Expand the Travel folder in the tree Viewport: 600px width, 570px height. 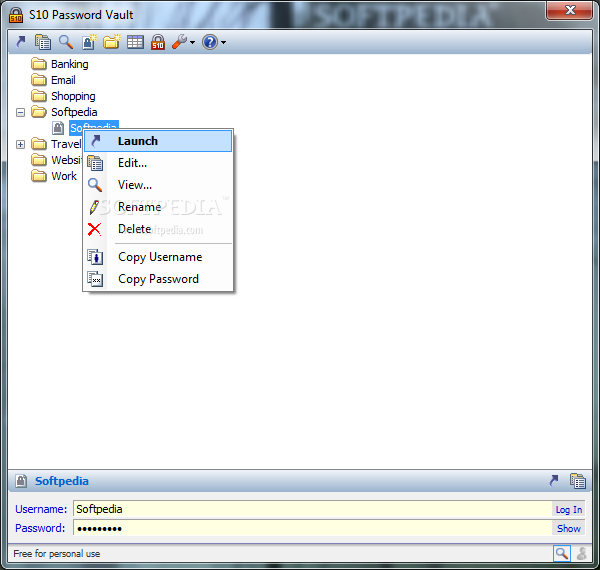(21, 145)
